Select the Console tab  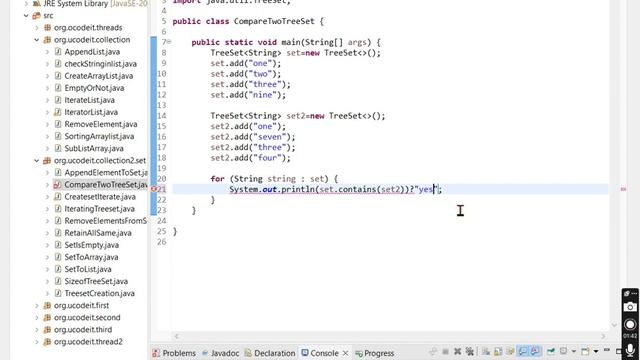click(x=320, y=353)
